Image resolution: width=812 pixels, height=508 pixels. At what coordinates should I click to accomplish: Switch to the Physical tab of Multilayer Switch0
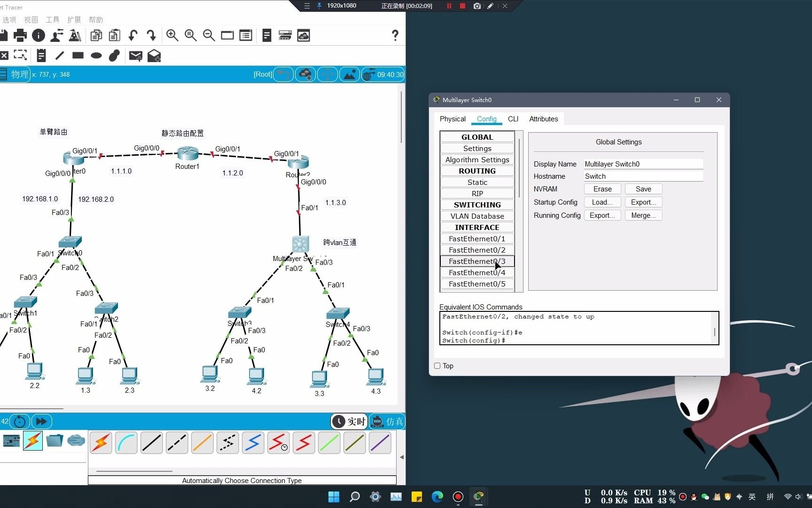452,119
